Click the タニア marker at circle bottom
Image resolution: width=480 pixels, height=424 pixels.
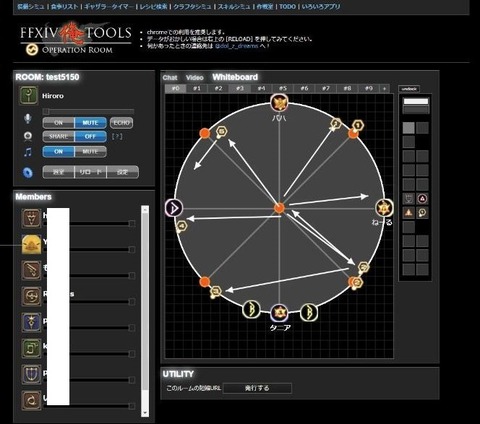(x=279, y=313)
